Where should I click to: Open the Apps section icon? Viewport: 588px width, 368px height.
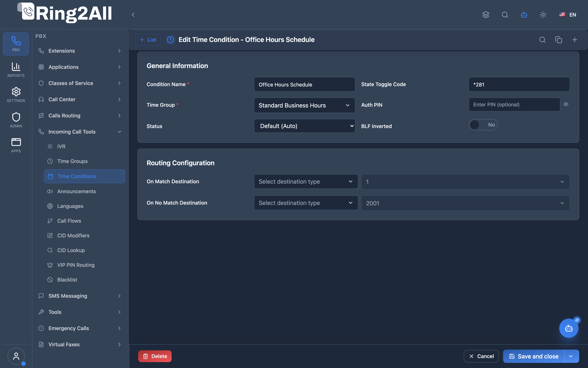(16, 145)
